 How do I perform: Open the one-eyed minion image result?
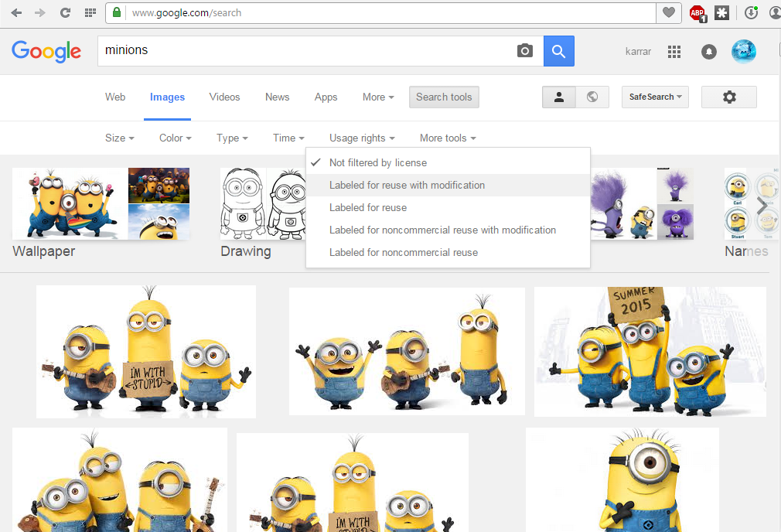(x=622, y=479)
